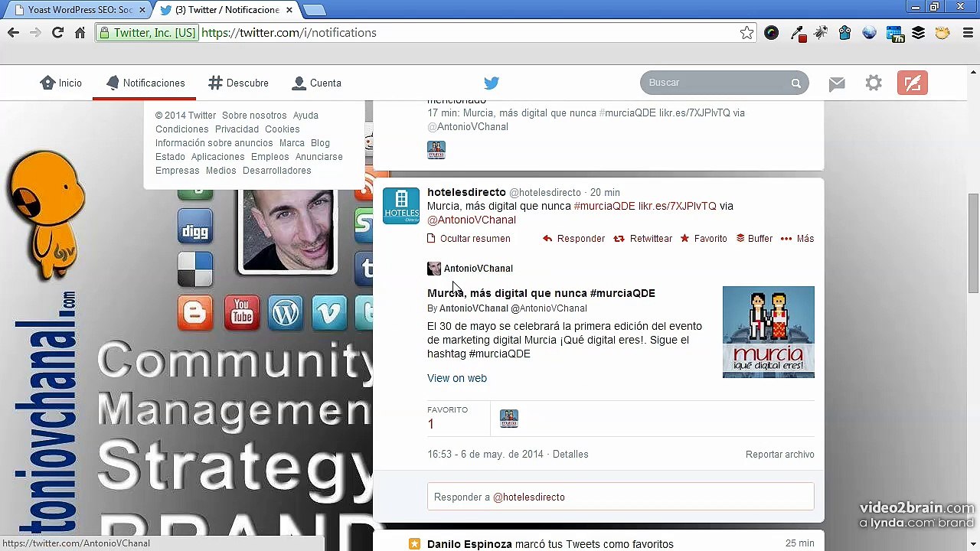Screen dimensions: 980x551
Task: Click Reportar archivo link
Action: (x=780, y=455)
